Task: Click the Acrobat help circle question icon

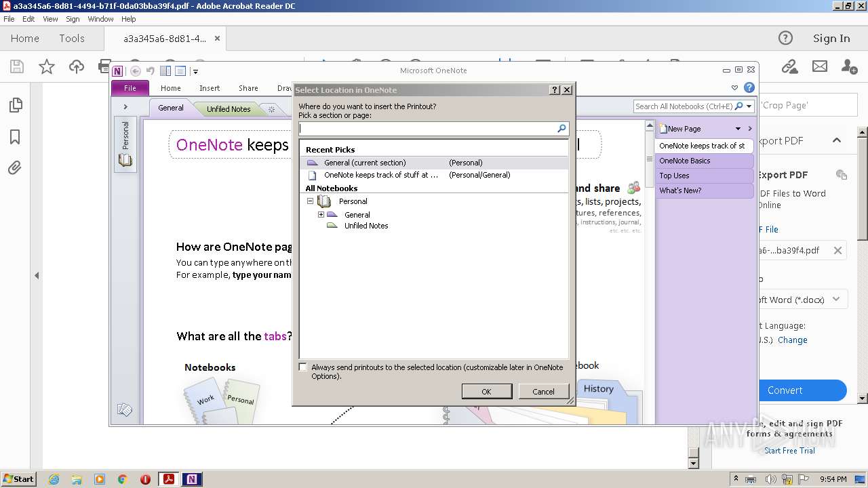Action: [x=785, y=38]
